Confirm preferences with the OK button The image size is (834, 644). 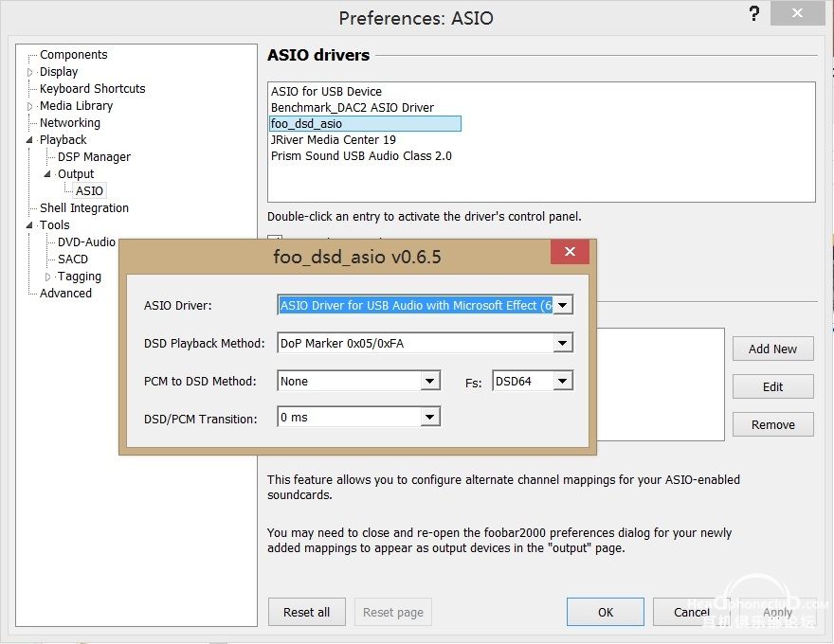[x=606, y=612]
